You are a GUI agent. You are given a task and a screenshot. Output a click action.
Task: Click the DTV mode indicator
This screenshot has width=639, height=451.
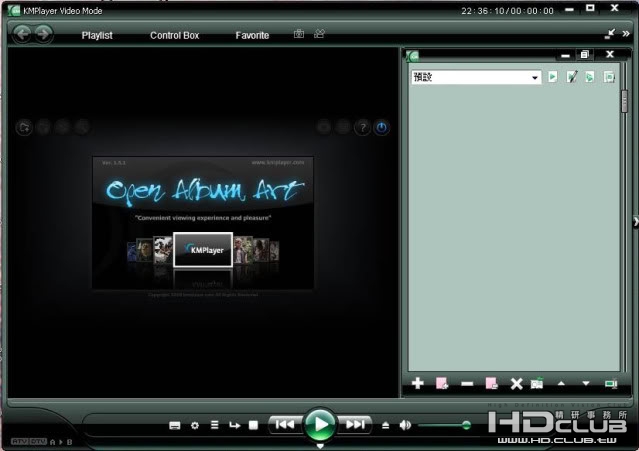click(38, 441)
